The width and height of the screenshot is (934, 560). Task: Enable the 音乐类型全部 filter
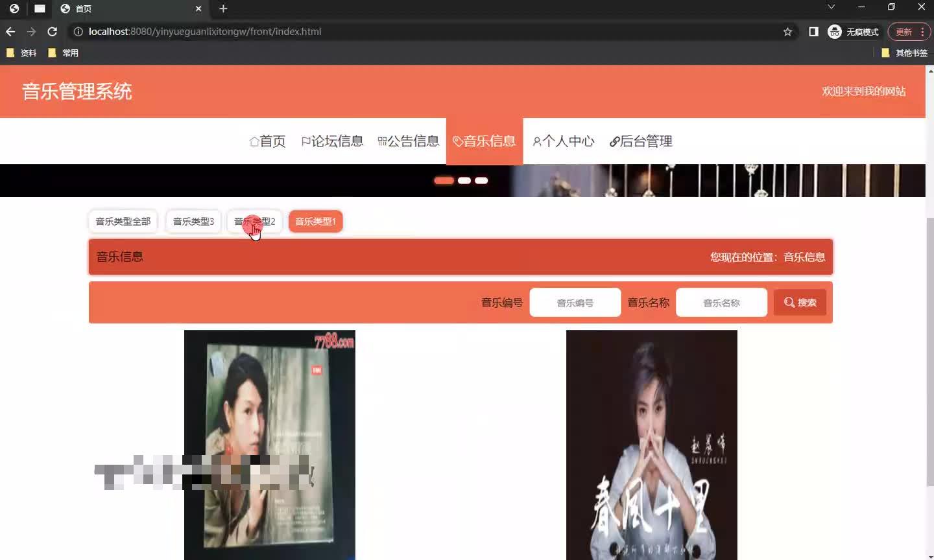point(122,221)
